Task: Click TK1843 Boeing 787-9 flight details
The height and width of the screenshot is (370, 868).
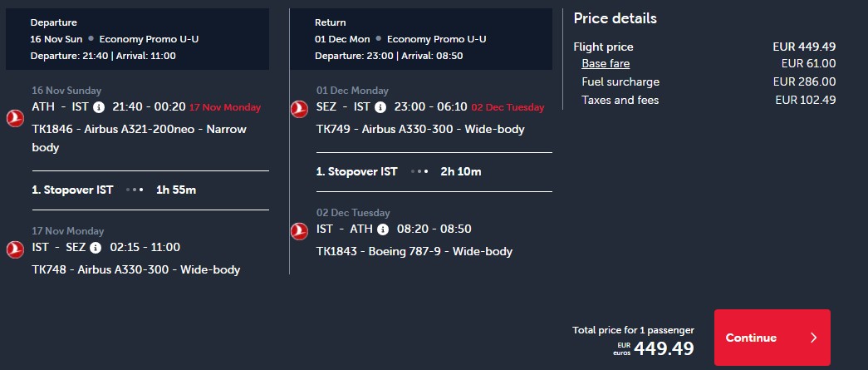Action: 414,251
